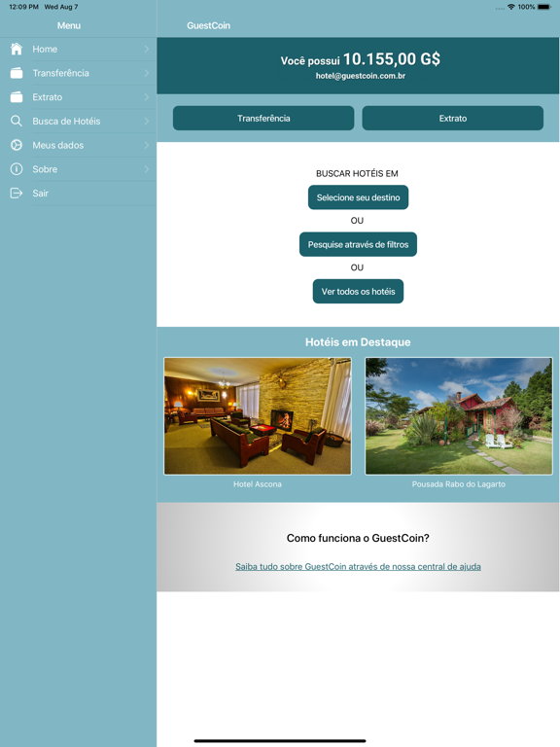Click the Sobre info icon
This screenshot has height=747, width=560.
17,169
